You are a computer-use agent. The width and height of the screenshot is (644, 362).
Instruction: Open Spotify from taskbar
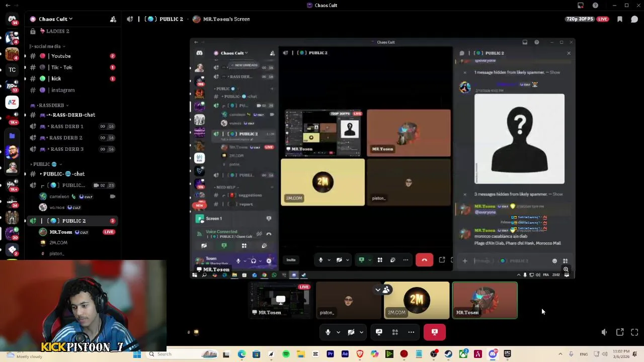(x=286, y=354)
